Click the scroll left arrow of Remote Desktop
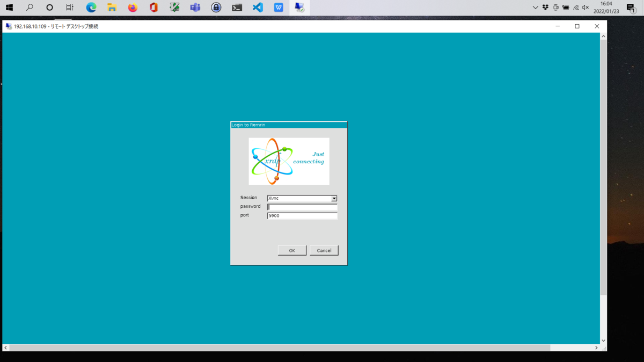This screenshot has width=644, height=362. tap(6, 347)
